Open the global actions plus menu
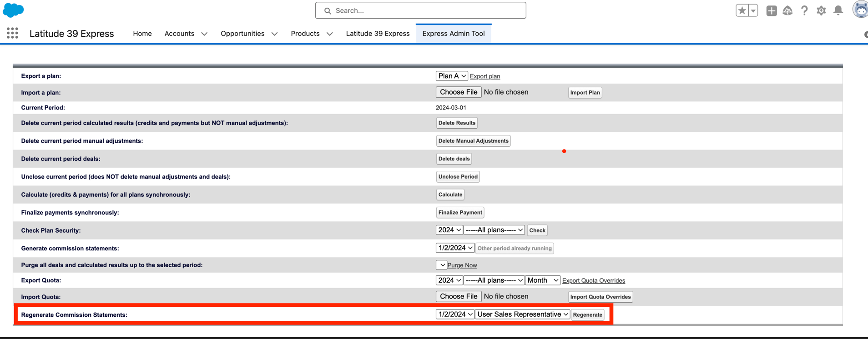Viewport: 868px width, 339px height. tap(772, 10)
